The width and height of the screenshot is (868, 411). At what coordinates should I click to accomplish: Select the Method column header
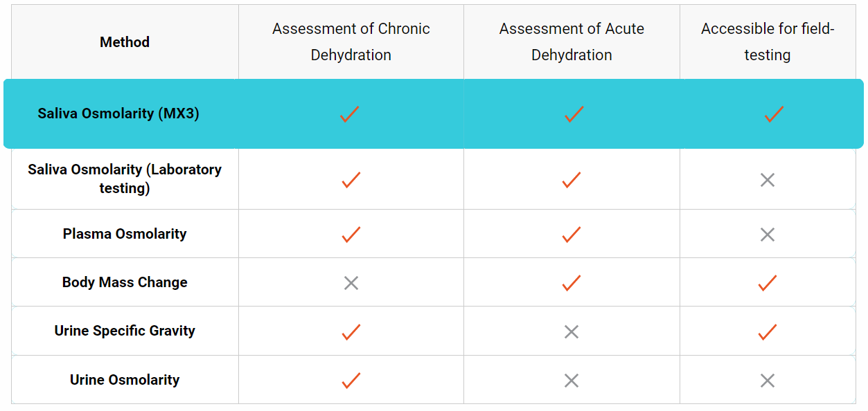(125, 42)
